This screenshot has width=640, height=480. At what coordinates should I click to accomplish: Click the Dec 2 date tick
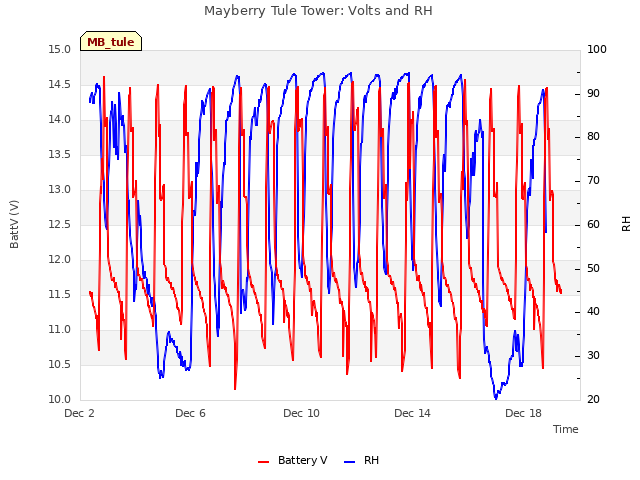[80, 413]
